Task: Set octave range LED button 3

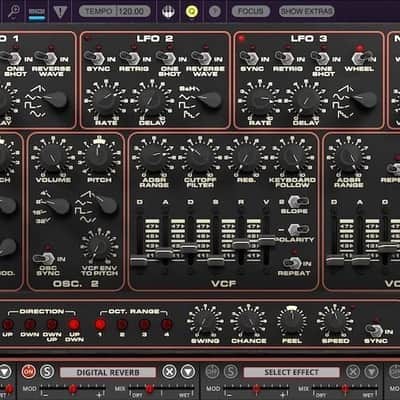Action: 144,324
